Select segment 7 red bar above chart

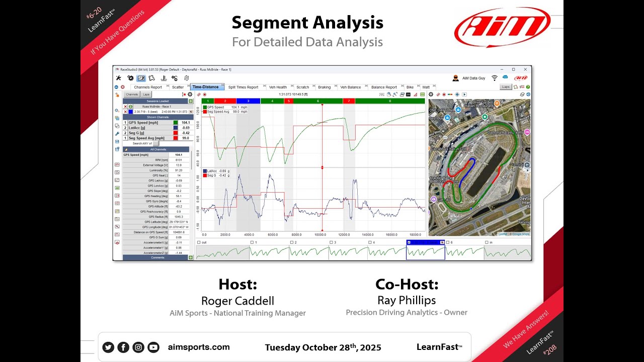(349, 101)
